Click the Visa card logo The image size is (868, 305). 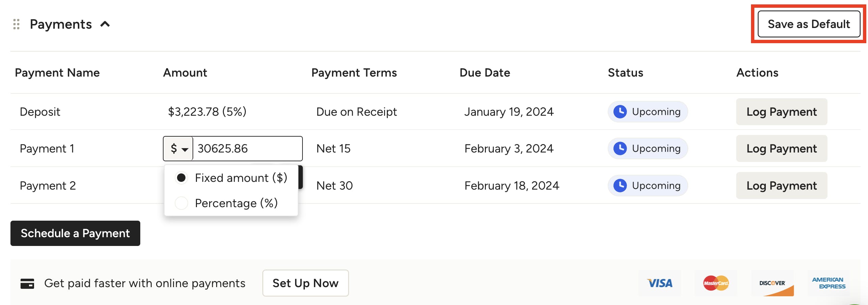pyautogui.click(x=660, y=283)
